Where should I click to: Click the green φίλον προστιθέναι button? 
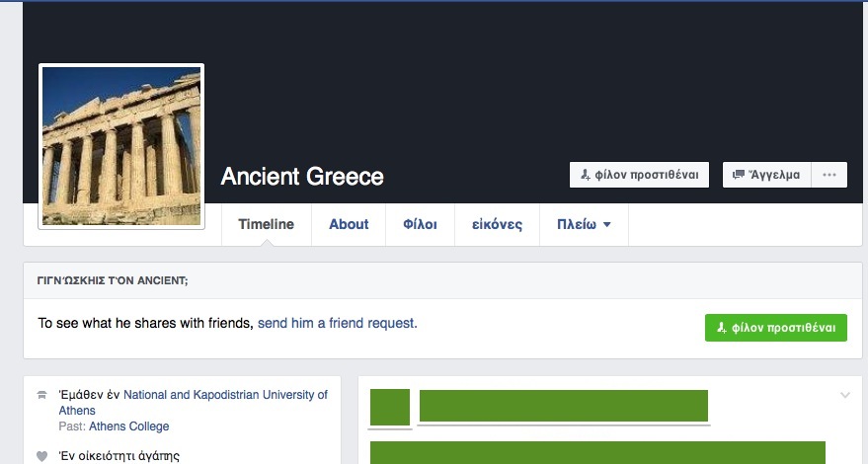click(x=776, y=328)
